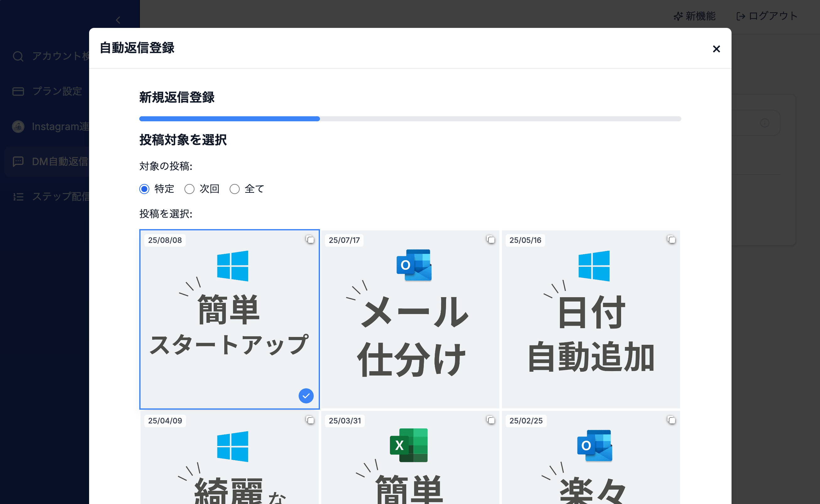
Task: Select the 25/03/31 Excel post thumbnail
Action: pos(410,457)
